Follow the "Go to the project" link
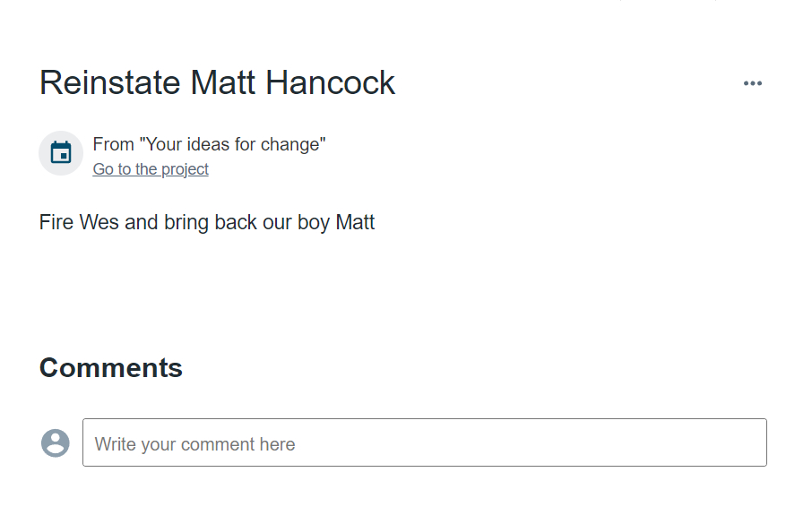Viewport: 812px width, 515px height. coord(151,169)
